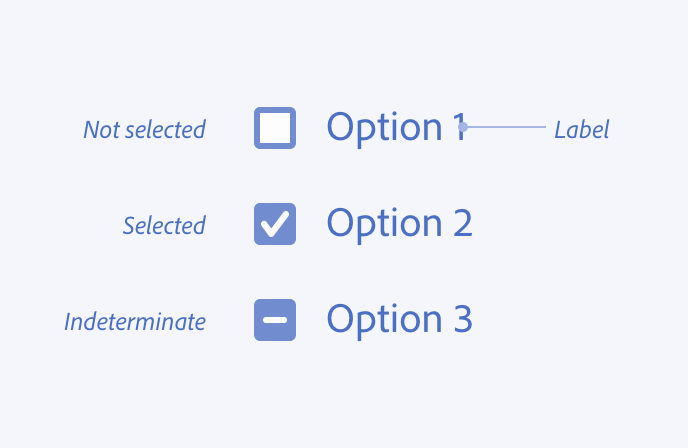The width and height of the screenshot is (688, 448).
Task: Click the "Not selected" state annotation
Action: [144, 130]
